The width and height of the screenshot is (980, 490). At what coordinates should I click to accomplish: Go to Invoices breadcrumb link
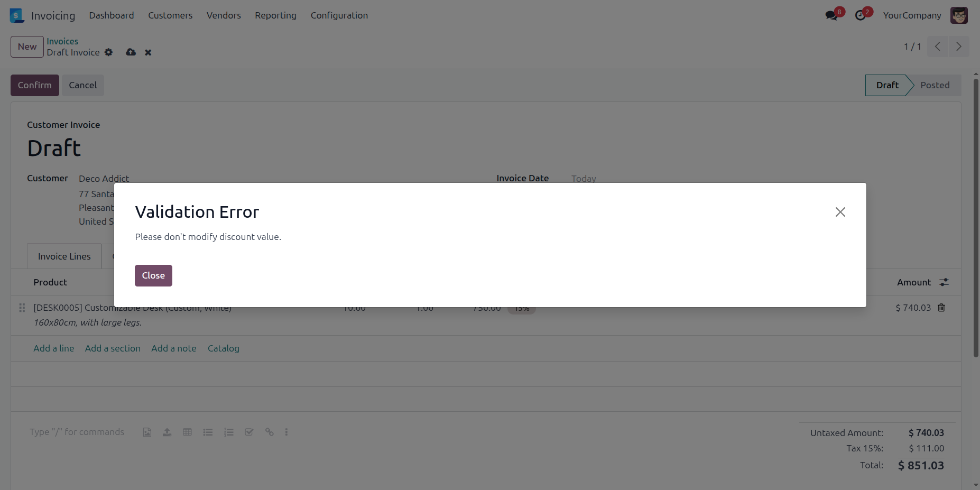[x=62, y=41]
